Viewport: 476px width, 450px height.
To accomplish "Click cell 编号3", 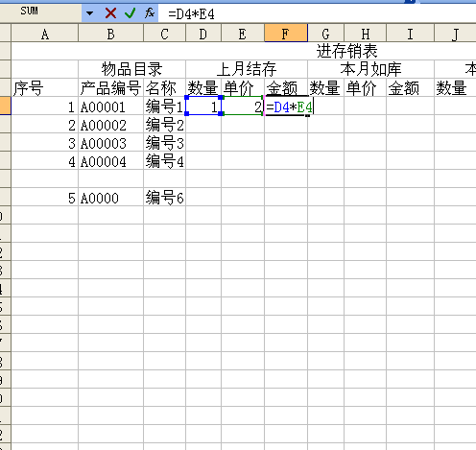I will pos(164,143).
